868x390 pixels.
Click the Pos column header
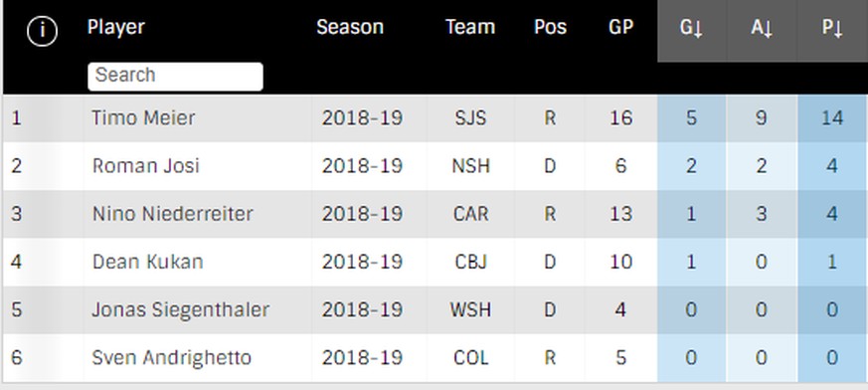tap(550, 27)
